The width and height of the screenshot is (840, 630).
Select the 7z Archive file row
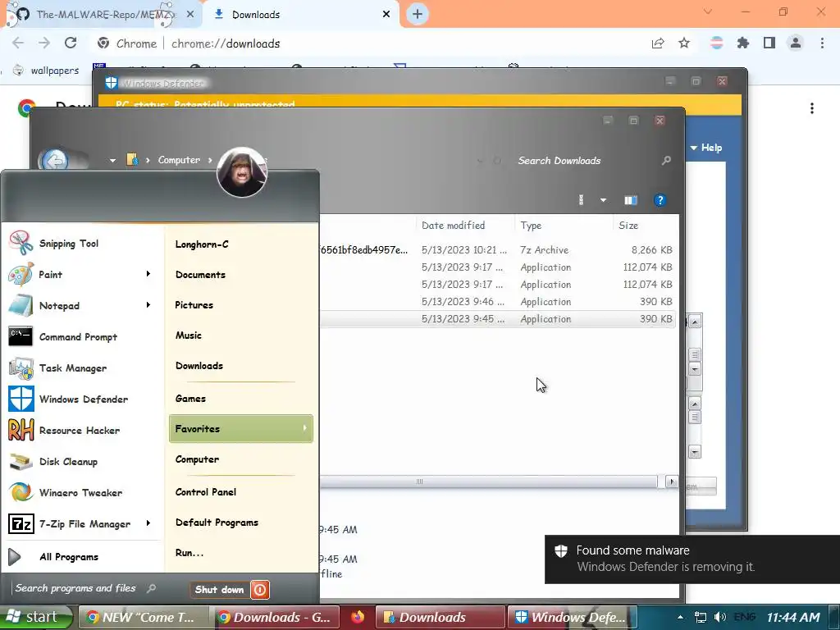coord(498,249)
